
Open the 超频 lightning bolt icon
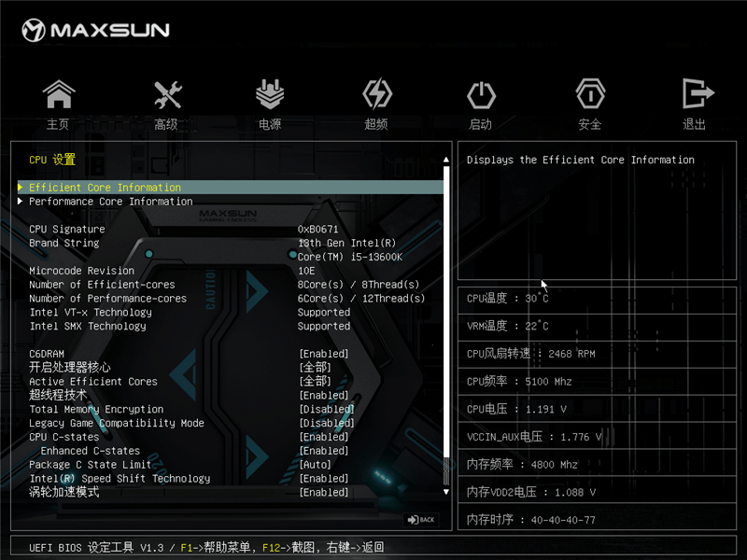(x=377, y=94)
